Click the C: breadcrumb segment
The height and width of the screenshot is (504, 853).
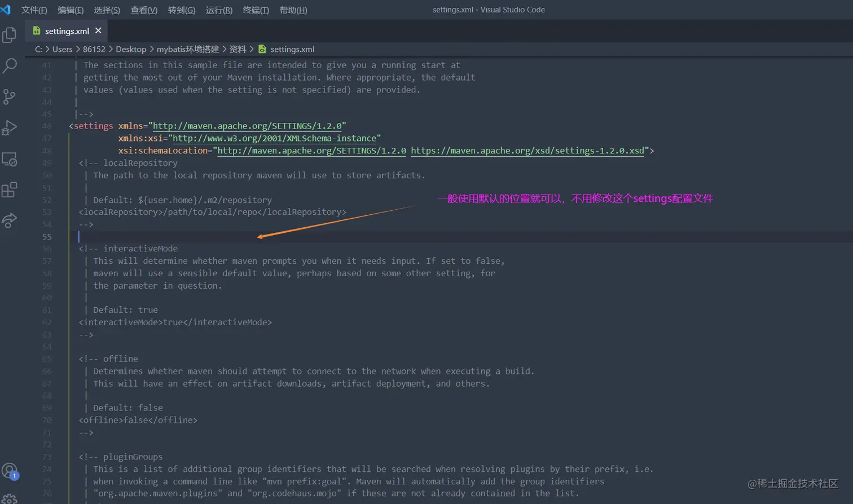(38, 49)
